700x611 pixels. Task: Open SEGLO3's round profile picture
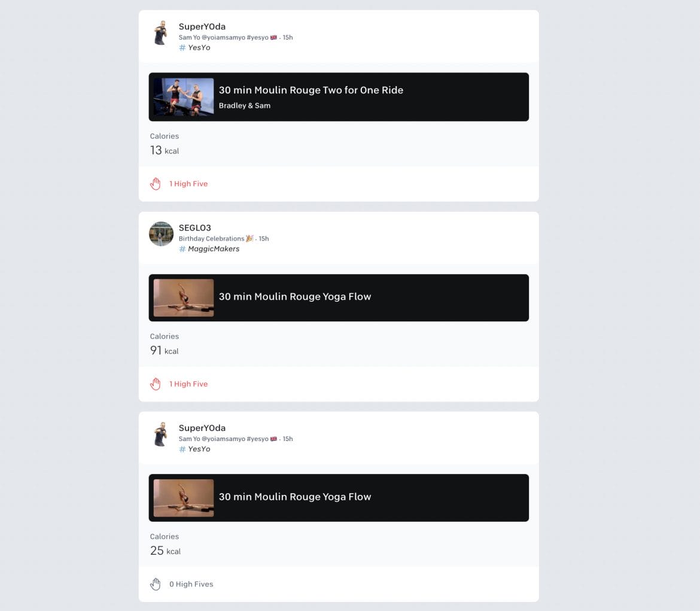click(161, 233)
